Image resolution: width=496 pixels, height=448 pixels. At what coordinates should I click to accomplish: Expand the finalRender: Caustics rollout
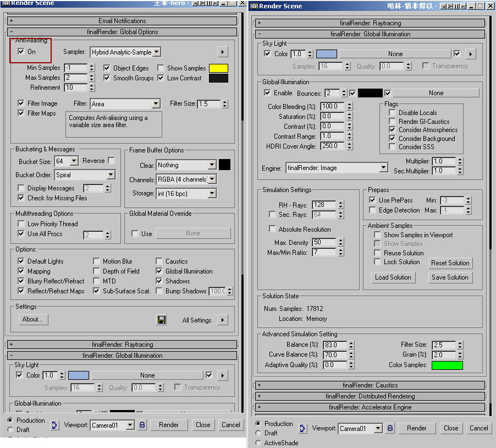[370, 385]
